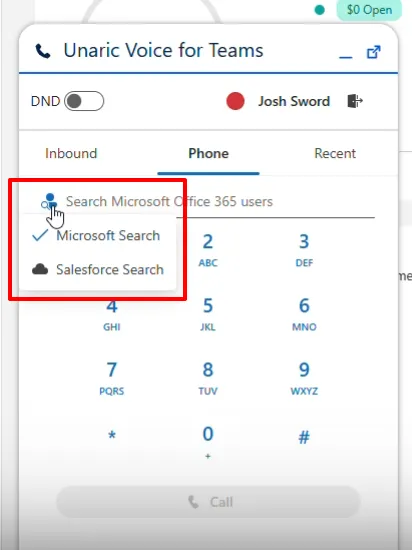Open the search source selector icon
Viewport: 412px width, 550px height.
coord(49,201)
